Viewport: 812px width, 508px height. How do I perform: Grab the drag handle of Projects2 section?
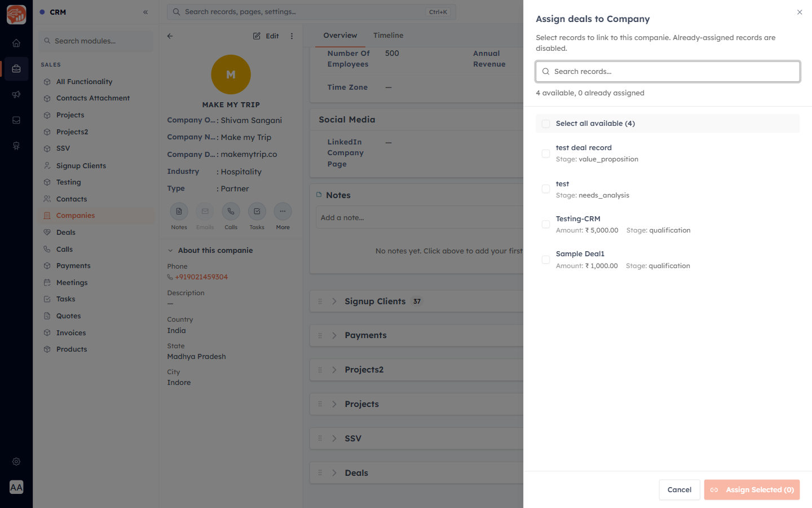click(x=320, y=370)
